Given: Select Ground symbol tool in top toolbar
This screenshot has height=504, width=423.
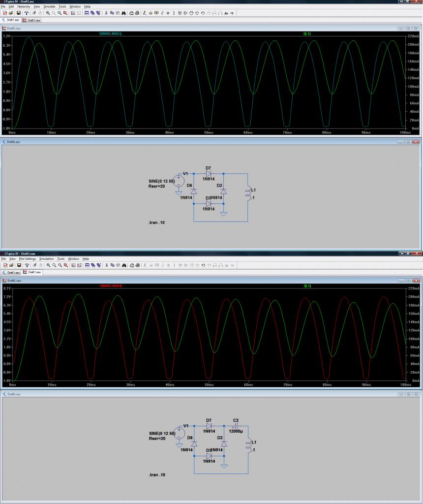Looking at the screenshot, I should pyautogui.click(x=151, y=13).
